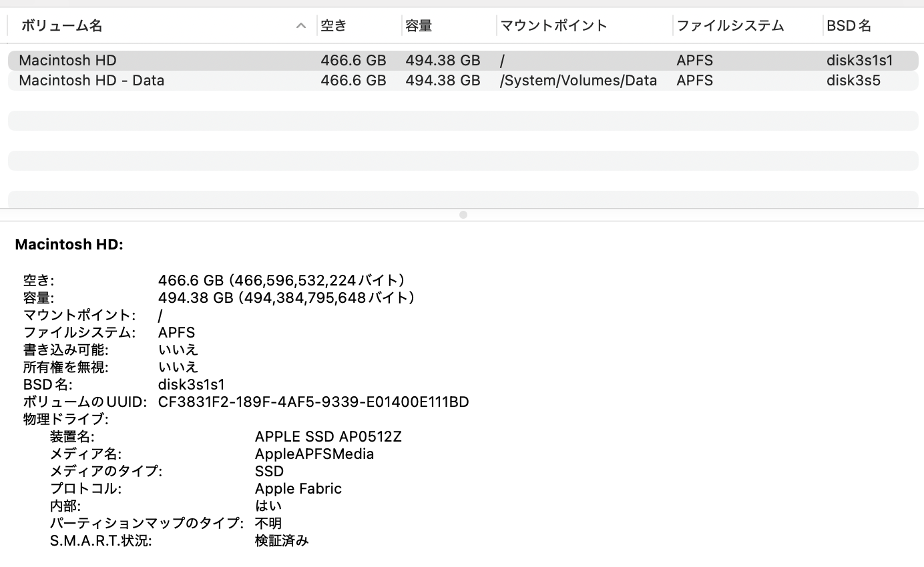Click ボリューム名 header to reverse sort order

[62, 25]
